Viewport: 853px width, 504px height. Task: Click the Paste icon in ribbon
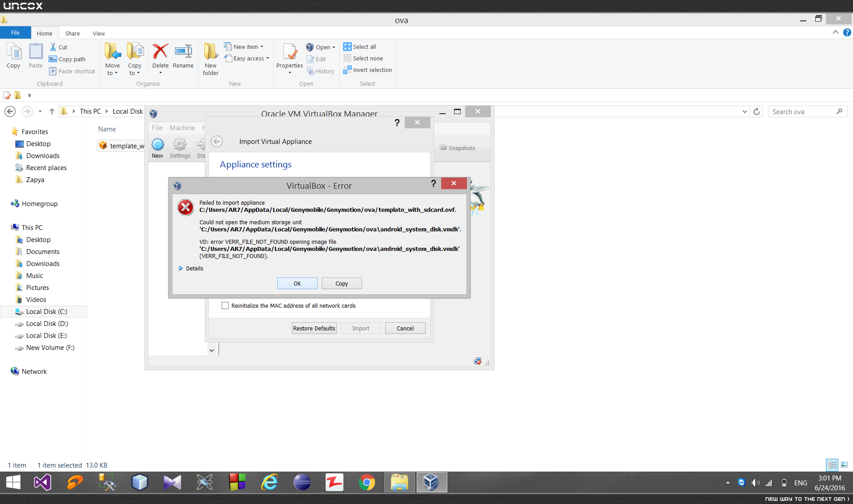click(36, 56)
